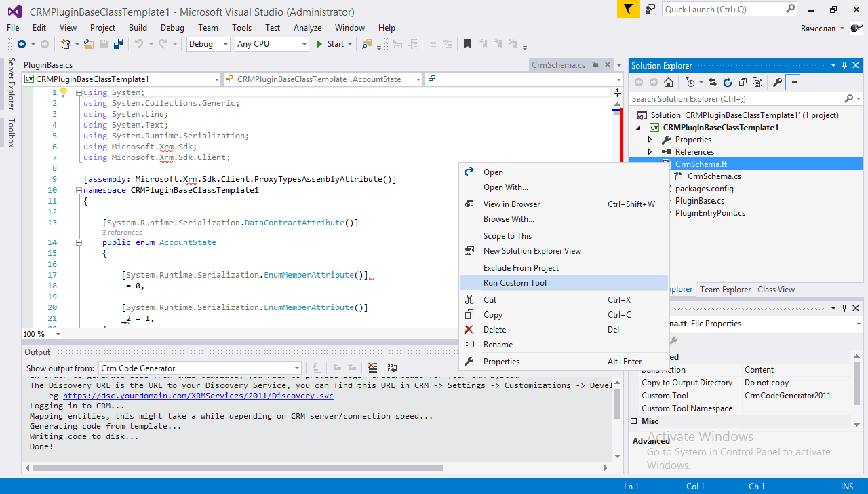The width and height of the screenshot is (868, 494).
Task: Open the Start button dropdown arrow
Action: click(350, 44)
